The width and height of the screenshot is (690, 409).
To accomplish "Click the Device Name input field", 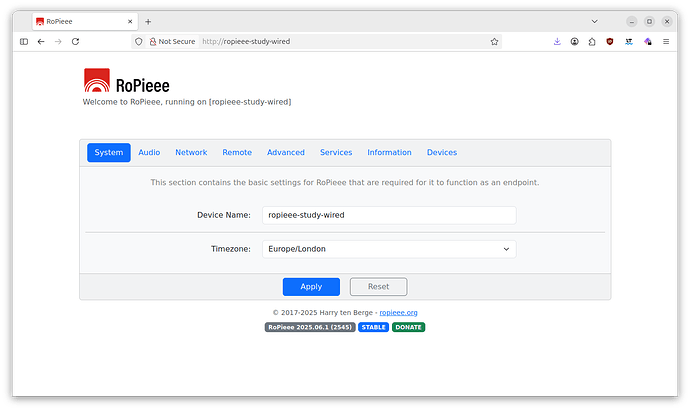I will click(389, 215).
